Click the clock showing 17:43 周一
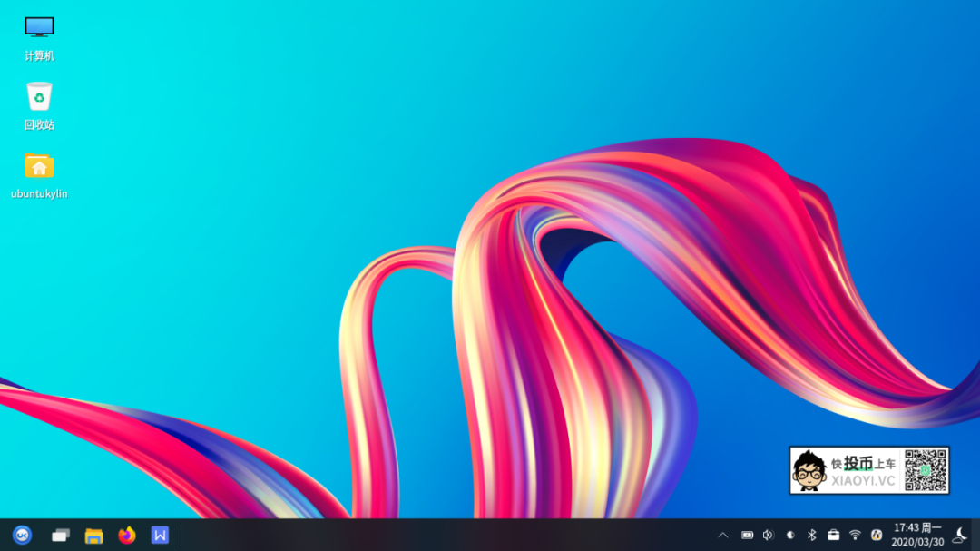Viewport: 980px width, 551px height. pyautogui.click(x=912, y=528)
